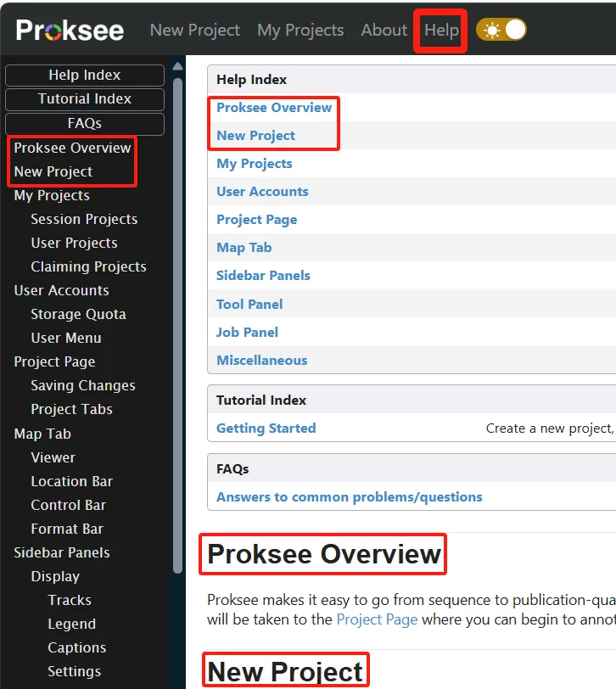Click the Proksee logo

[70, 30]
